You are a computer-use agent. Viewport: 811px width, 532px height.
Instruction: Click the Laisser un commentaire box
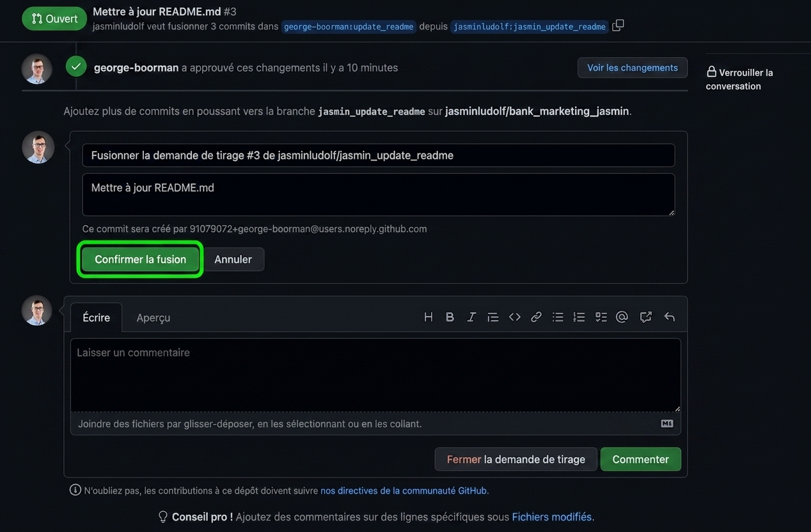click(x=375, y=375)
